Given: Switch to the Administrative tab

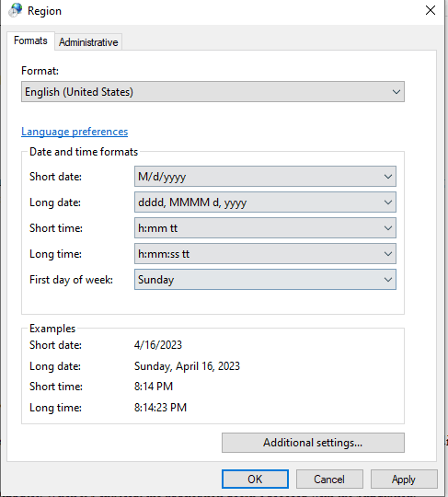Looking at the screenshot, I should 88,41.
